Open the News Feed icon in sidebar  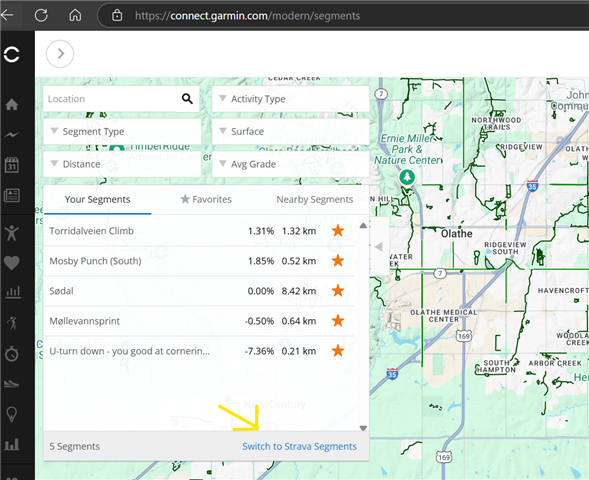pos(12,195)
